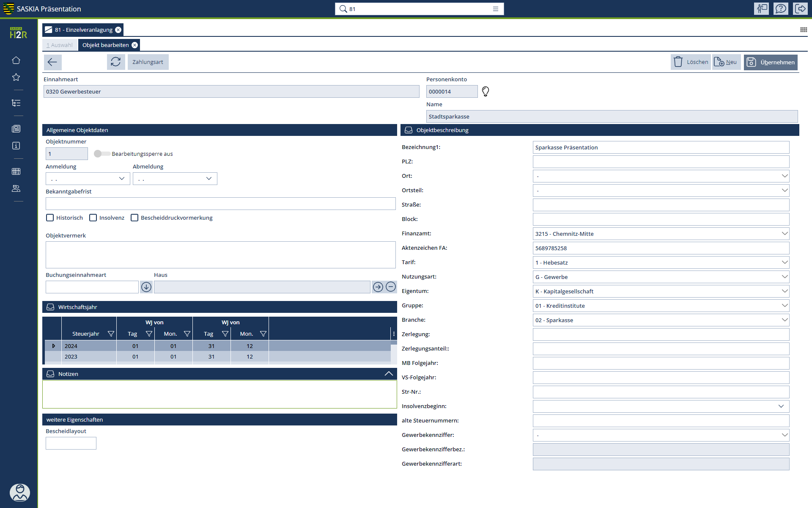This screenshot has height=508, width=812.
Task: Toggle the Bearbeitungssperre switch
Action: pyautogui.click(x=101, y=154)
